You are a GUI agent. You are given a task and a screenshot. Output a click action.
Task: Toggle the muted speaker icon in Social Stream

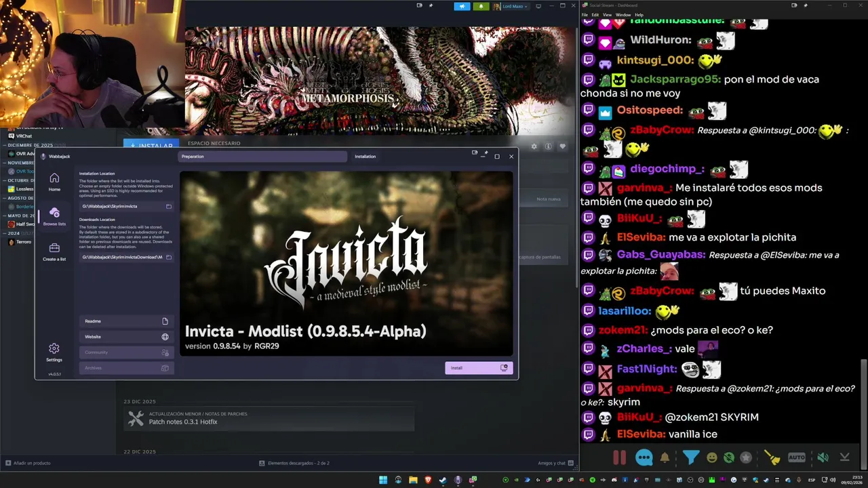(x=823, y=457)
